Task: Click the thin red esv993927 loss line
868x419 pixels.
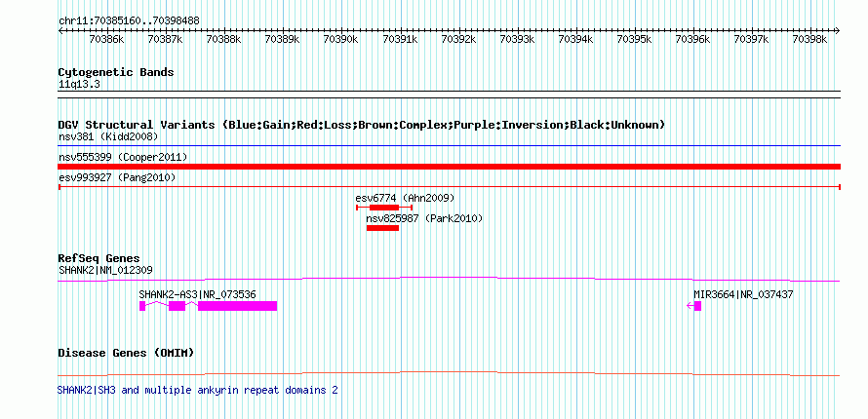Action: 450,187
